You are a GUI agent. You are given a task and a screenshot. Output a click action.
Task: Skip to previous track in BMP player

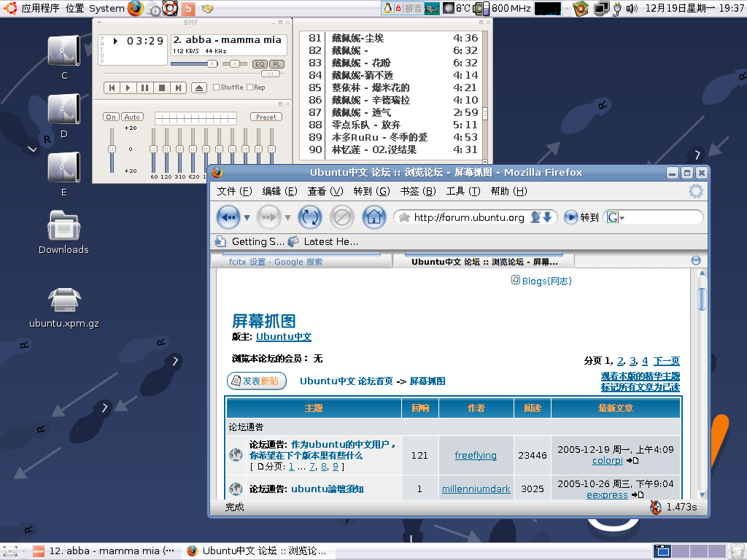coord(112,87)
